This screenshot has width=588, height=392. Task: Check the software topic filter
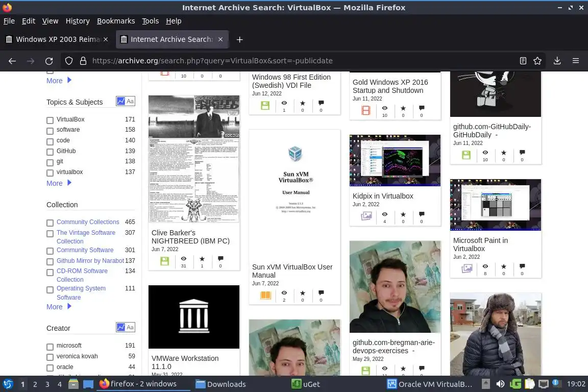pyautogui.click(x=50, y=131)
